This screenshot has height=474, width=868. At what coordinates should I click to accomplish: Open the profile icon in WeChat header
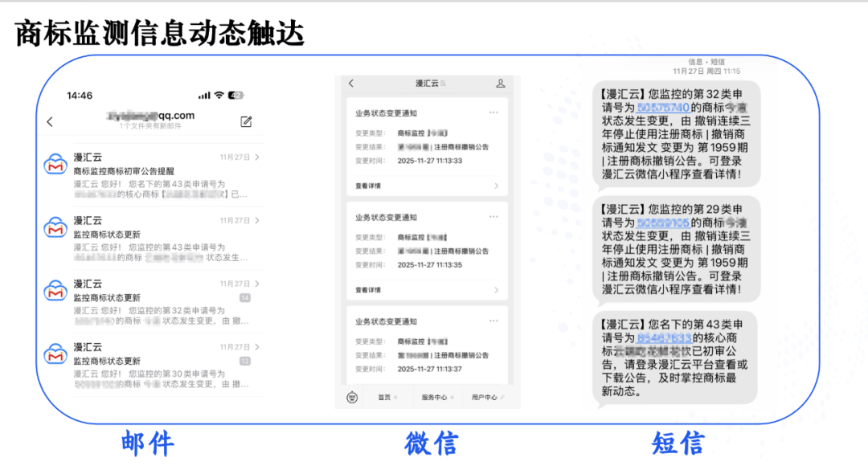click(501, 83)
